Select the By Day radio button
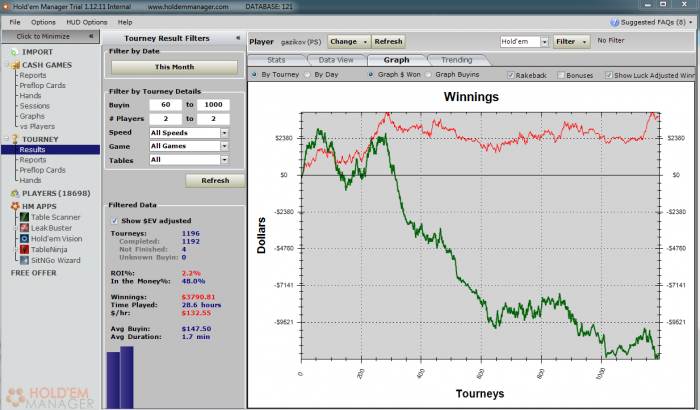Image resolution: width=700 pixels, height=410 pixels. (308, 75)
